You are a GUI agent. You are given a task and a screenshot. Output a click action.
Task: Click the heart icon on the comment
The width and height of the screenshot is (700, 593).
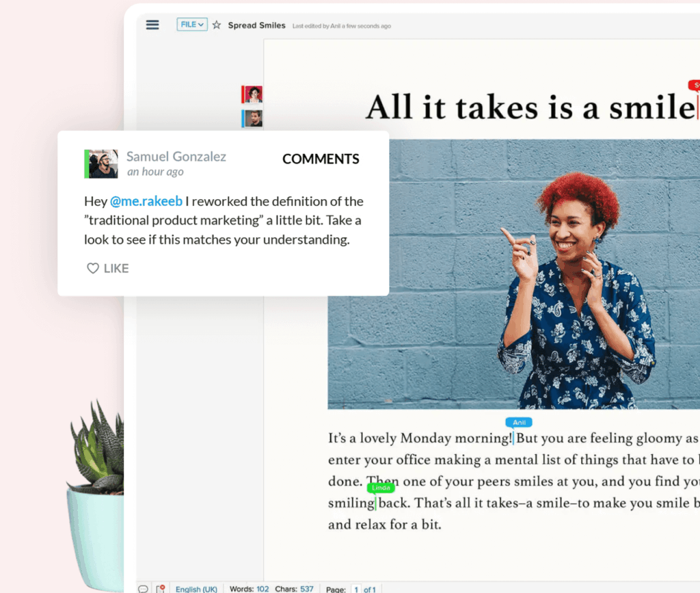[93, 268]
